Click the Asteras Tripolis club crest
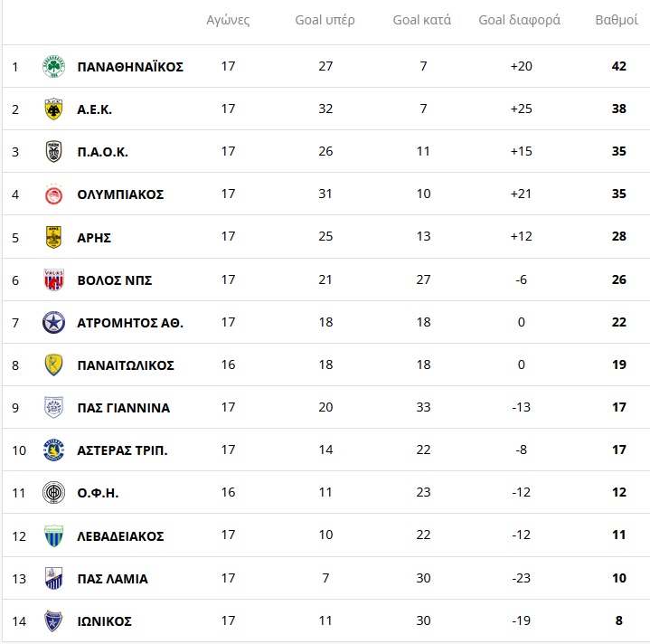The width and height of the screenshot is (650, 644). tap(54, 450)
